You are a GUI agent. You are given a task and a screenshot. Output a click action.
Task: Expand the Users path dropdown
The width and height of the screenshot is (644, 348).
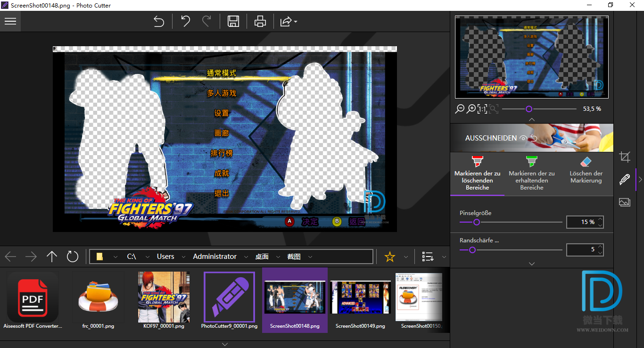click(x=184, y=257)
